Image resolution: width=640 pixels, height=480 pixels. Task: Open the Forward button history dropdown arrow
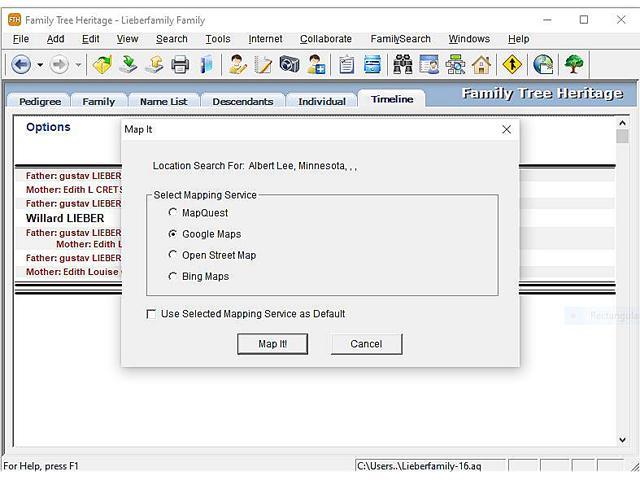tap(78, 65)
